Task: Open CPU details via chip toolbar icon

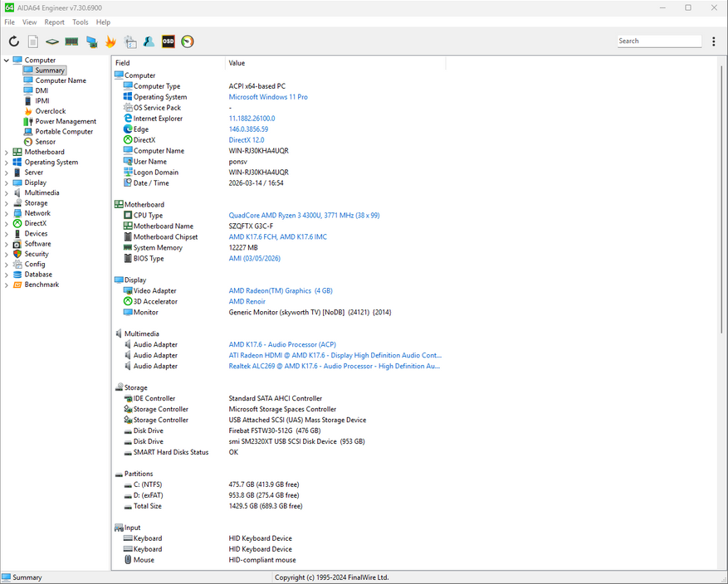Action: click(x=52, y=41)
